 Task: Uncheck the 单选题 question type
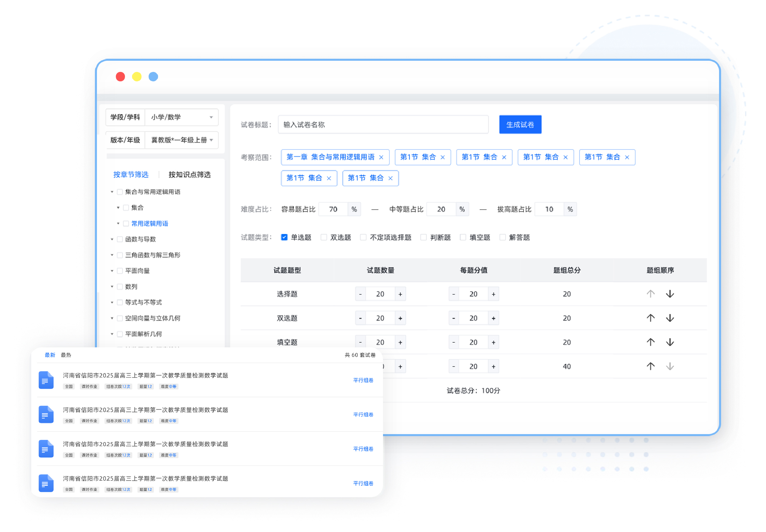point(284,237)
